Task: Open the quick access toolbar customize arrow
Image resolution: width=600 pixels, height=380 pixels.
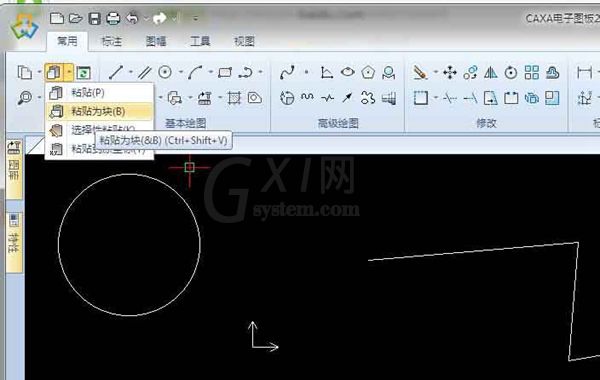Action: pos(196,18)
